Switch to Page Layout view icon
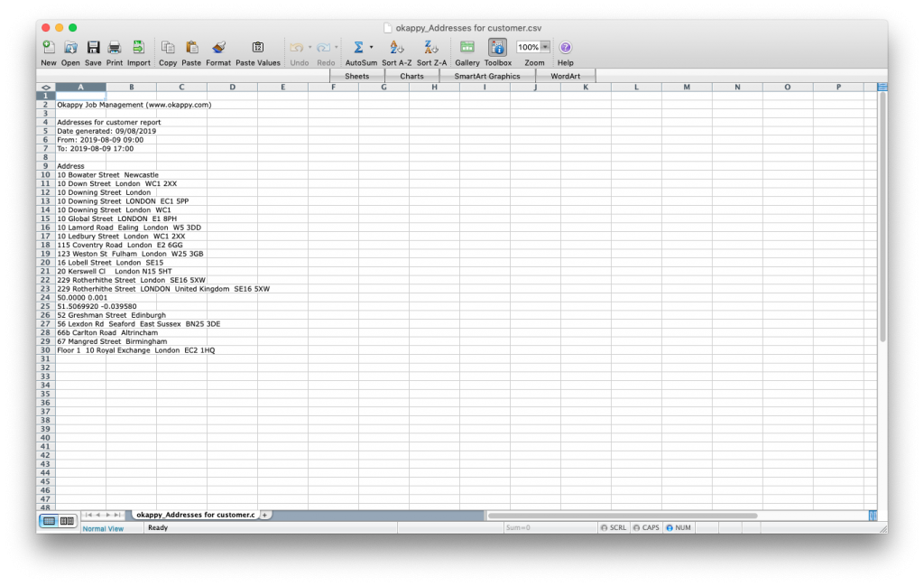The width and height of the screenshot is (924, 586). (x=67, y=521)
